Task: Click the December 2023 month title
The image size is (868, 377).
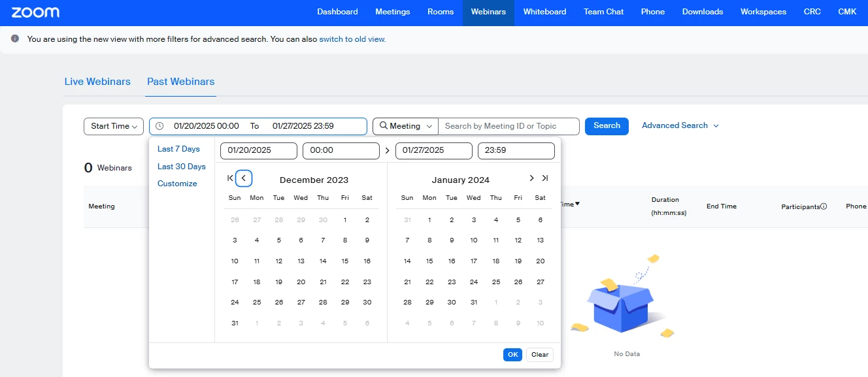Action: tap(314, 180)
